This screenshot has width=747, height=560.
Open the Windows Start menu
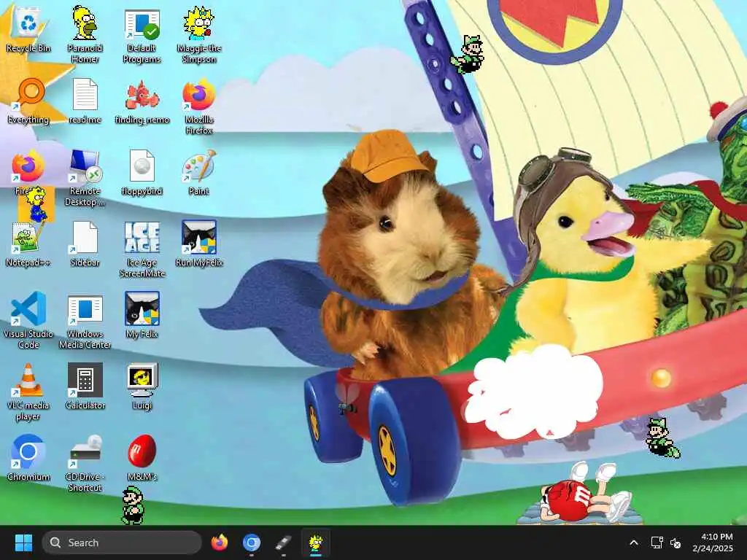23,542
